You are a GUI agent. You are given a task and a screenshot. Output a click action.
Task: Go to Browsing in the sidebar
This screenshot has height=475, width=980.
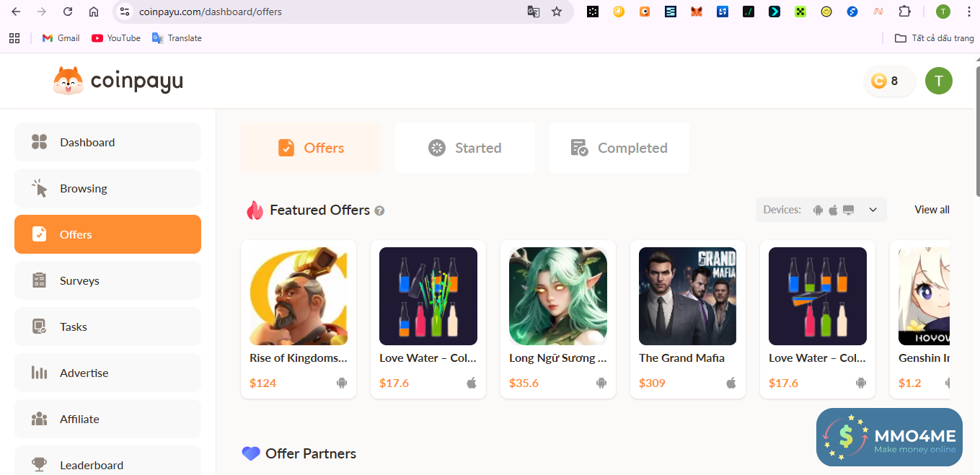[x=107, y=188]
